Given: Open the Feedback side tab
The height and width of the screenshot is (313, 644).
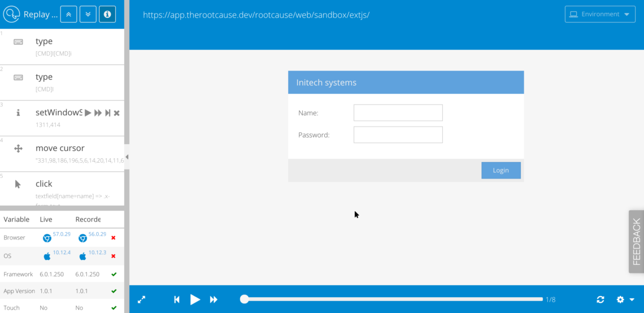Looking at the screenshot, I should point(636,242).
